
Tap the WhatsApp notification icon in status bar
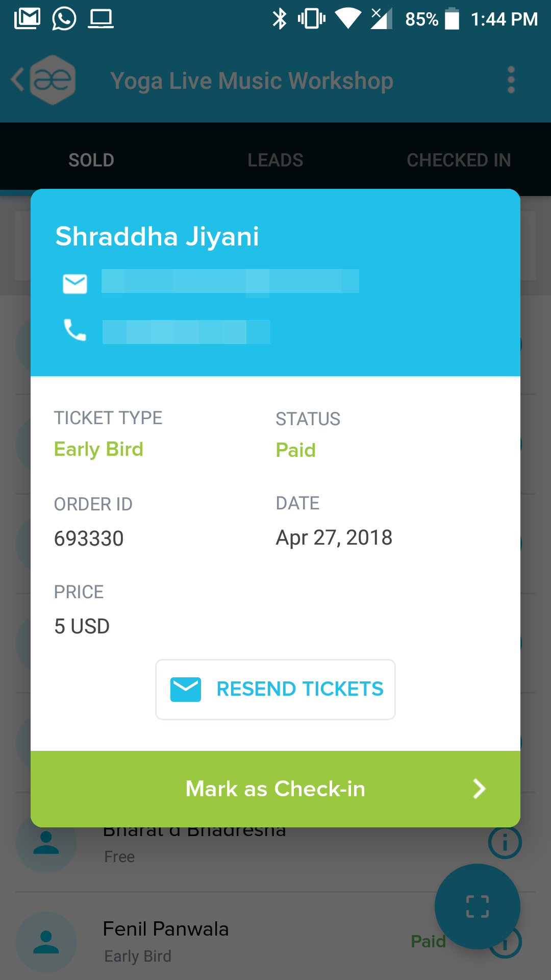click(64, 19)
